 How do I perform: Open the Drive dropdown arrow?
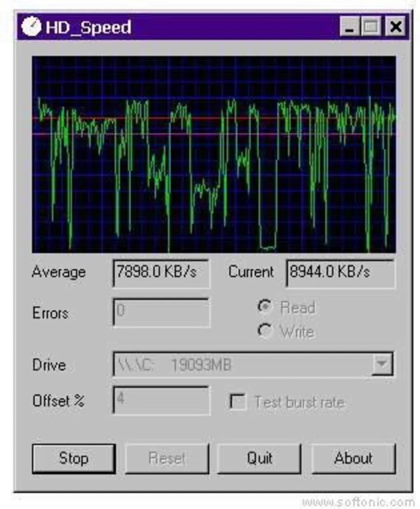(x=382, y=364)
